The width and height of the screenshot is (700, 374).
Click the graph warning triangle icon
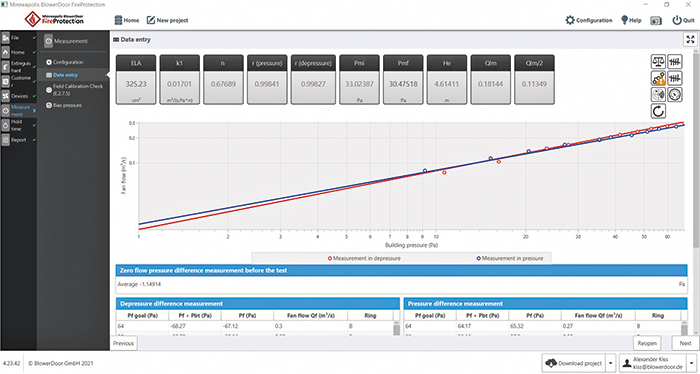coord(658,78)
